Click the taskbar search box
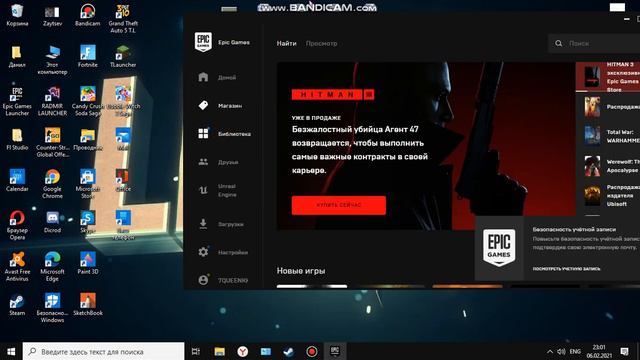 (103, 351)
